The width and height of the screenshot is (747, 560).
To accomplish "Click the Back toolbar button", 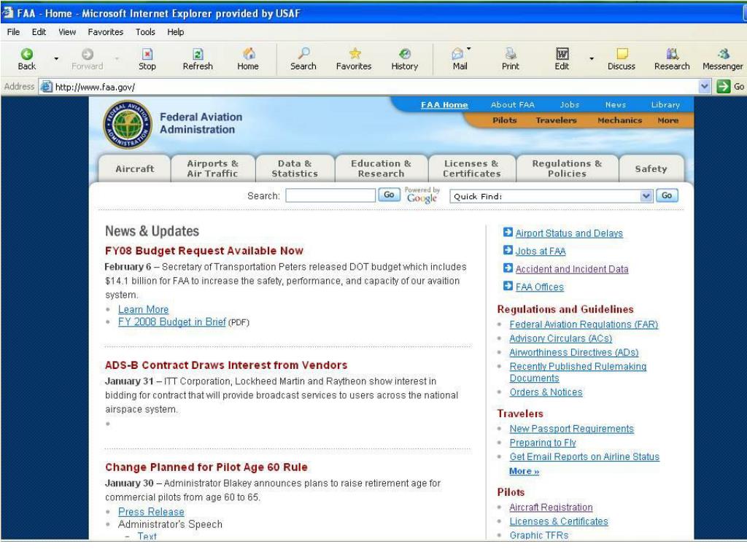I will [x=27, y=59].
